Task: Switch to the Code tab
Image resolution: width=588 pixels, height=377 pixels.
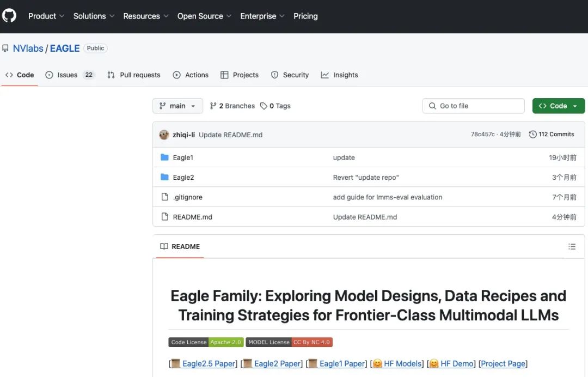Action: (x=20, y=75)
